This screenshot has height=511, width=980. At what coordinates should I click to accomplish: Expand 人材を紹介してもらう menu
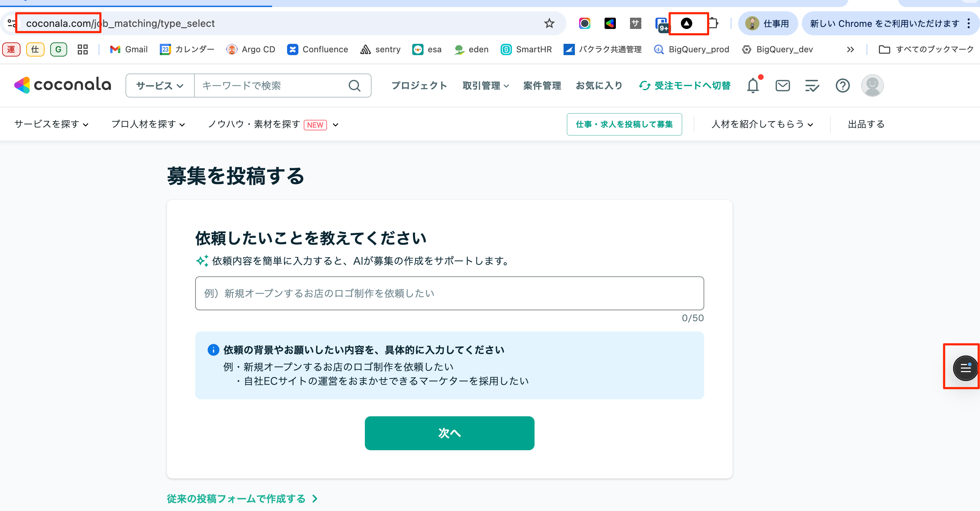pyautogui.click(x=762, y=124)
